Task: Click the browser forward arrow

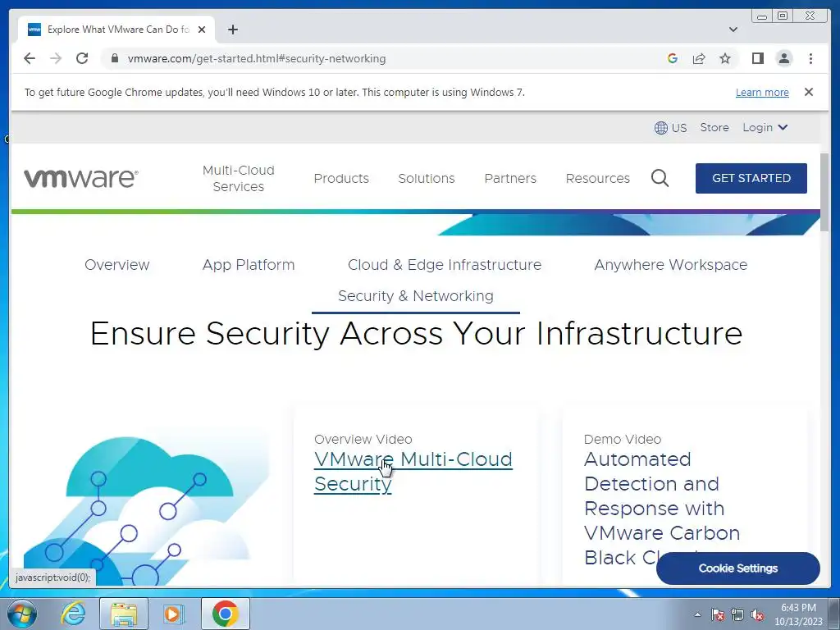Action: pyautogui.click(x=56, y=58)
